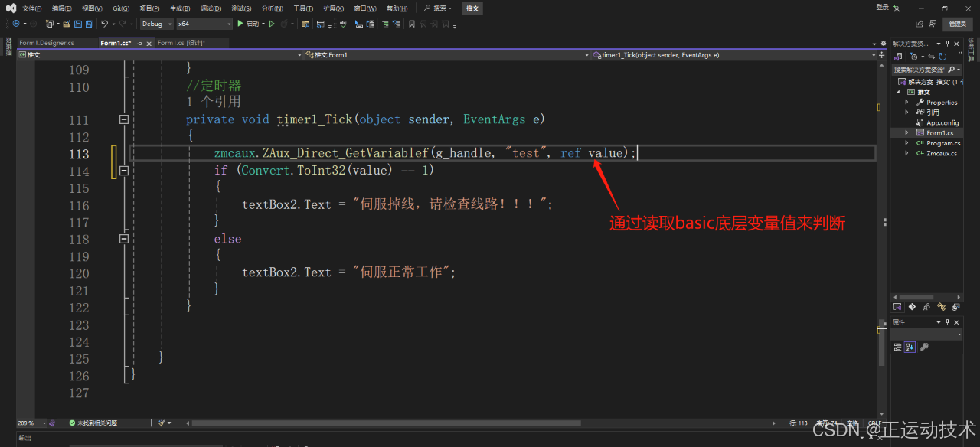Screen dimensions: 980x447
Task: Click the Properties panel alphabetical sort icon
Action: pyautogui.click(x=910, y=347)
